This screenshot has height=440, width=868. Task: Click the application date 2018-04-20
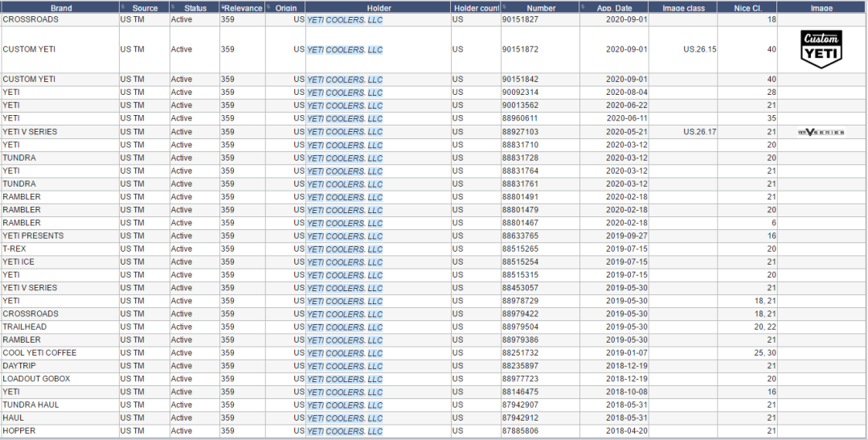pos(627,431)
